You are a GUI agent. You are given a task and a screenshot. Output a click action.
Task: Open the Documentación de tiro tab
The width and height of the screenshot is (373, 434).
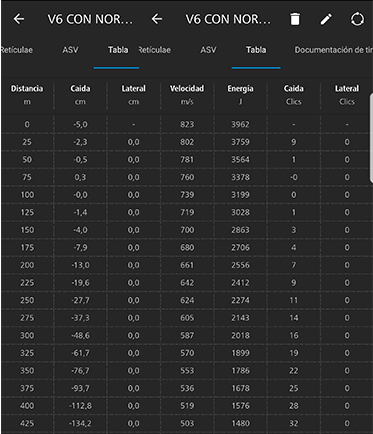point(333,50)
